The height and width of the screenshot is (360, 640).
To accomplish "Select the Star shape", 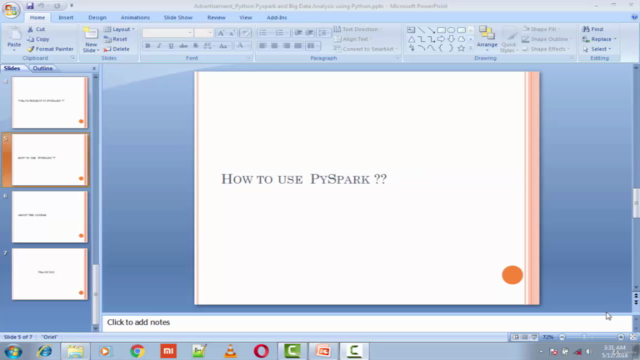I will (x=461, y=49).
